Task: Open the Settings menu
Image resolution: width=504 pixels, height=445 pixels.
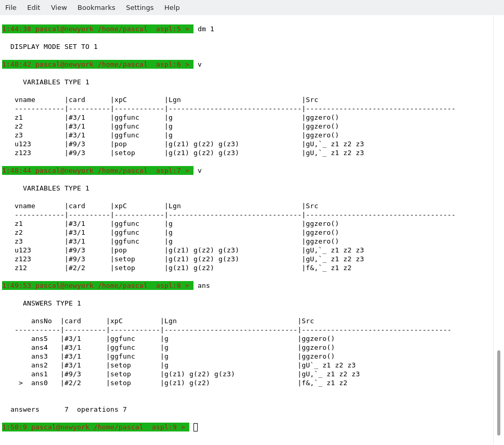Action: 139,7
